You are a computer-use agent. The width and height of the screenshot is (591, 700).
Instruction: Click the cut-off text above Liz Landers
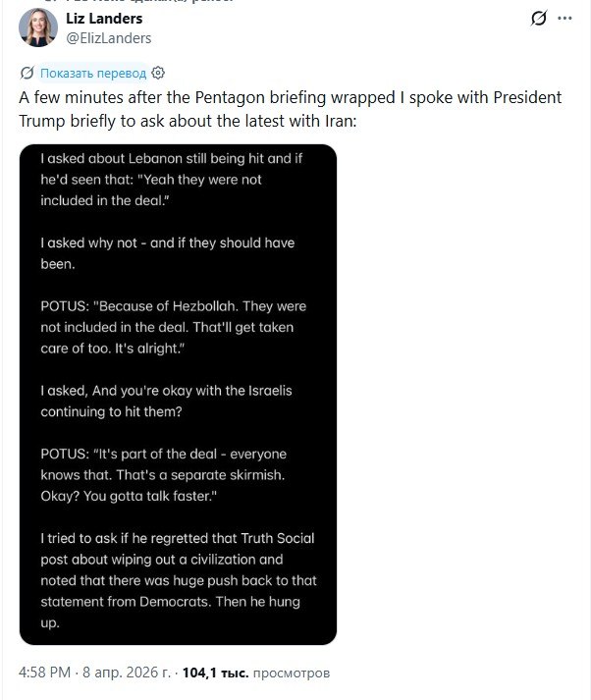[x=118, y=3]
